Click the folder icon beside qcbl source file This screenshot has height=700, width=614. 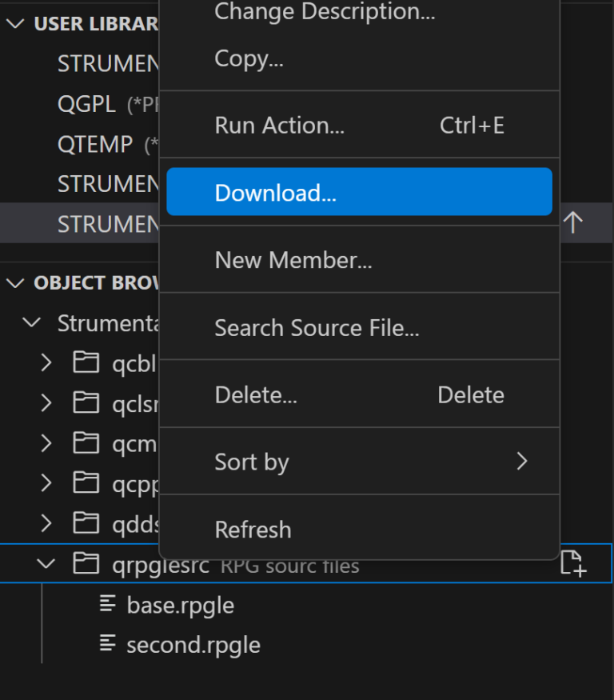(x=86, y=362)
